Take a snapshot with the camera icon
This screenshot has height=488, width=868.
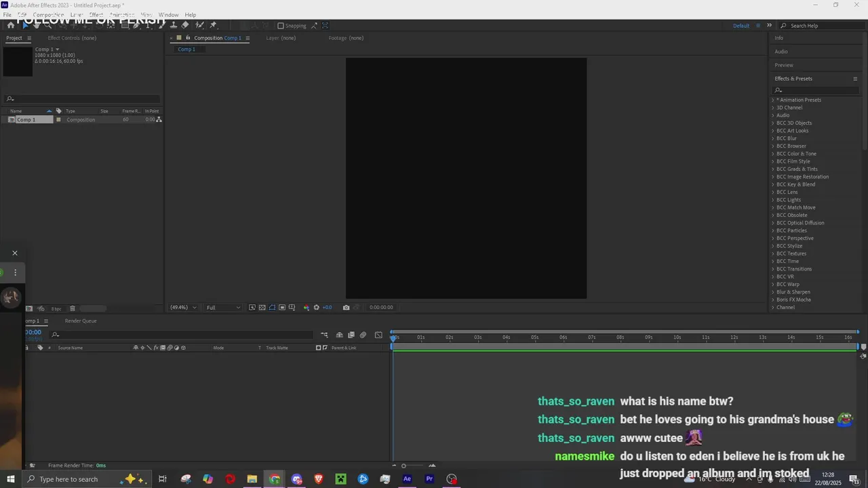click(x=346, y=308)
